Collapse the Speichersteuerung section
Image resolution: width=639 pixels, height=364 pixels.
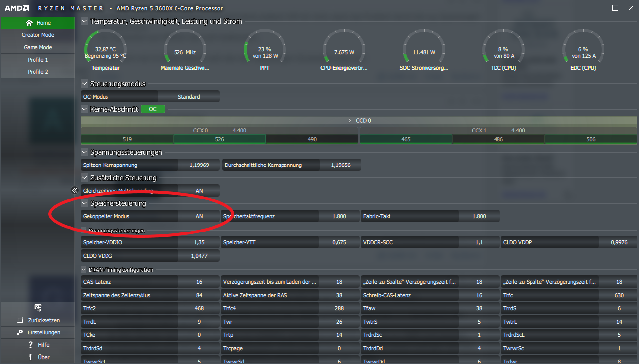[x=84, y=203]
